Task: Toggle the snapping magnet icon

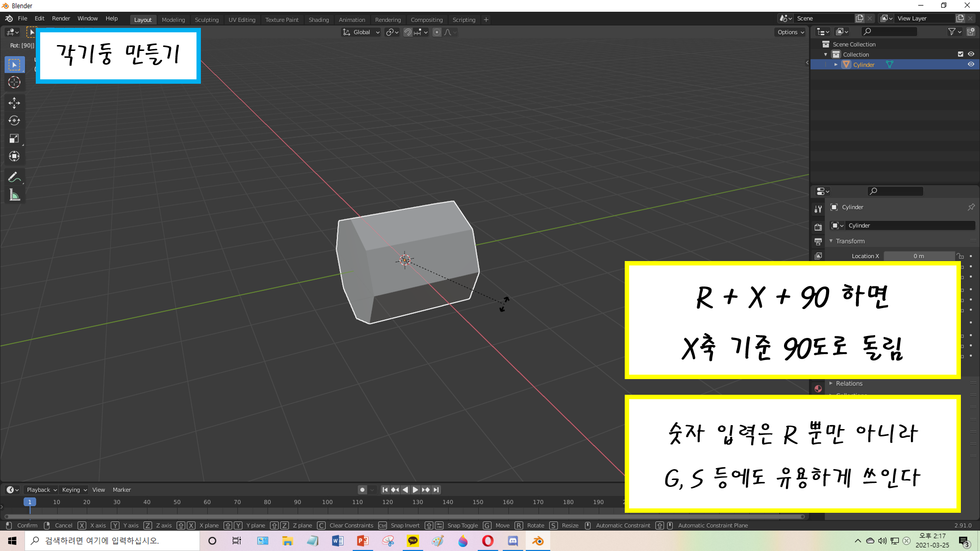Action: 407,32
